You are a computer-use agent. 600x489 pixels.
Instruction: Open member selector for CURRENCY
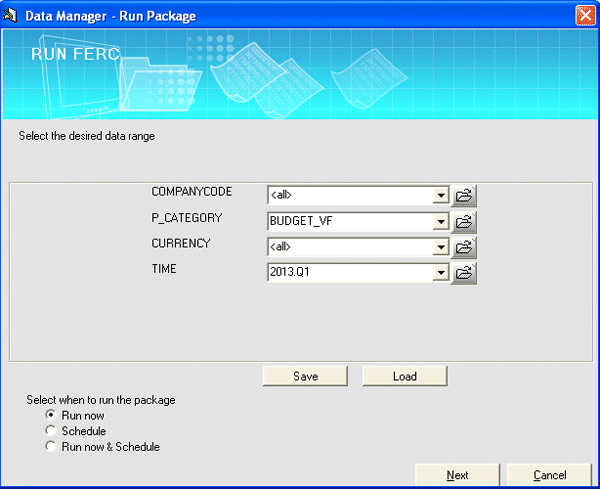[464, 248]
